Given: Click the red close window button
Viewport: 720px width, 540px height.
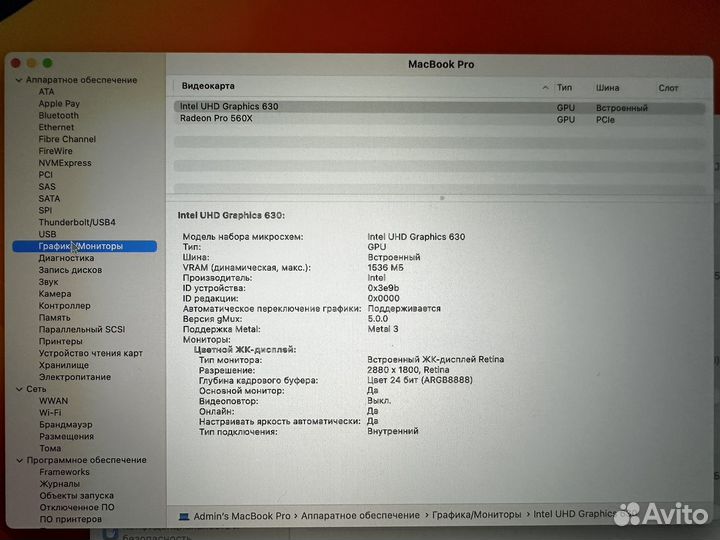Looking at the screenshot, I should (x=16, y=63).
